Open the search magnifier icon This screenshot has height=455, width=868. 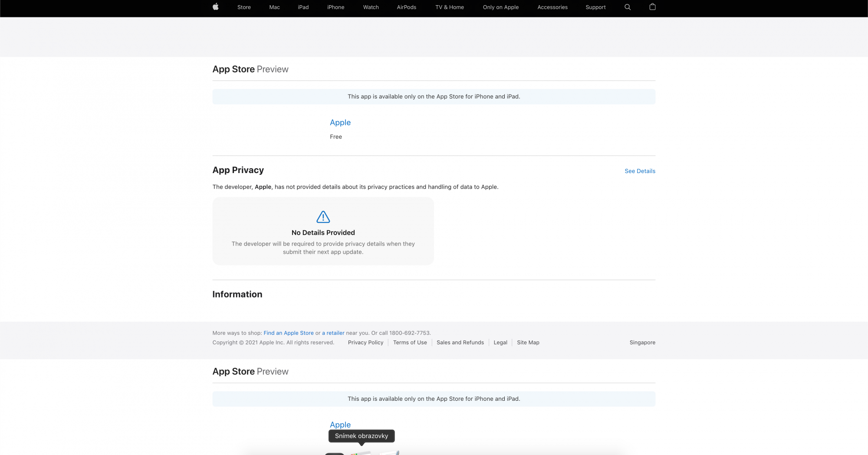[x=628, y=7]
